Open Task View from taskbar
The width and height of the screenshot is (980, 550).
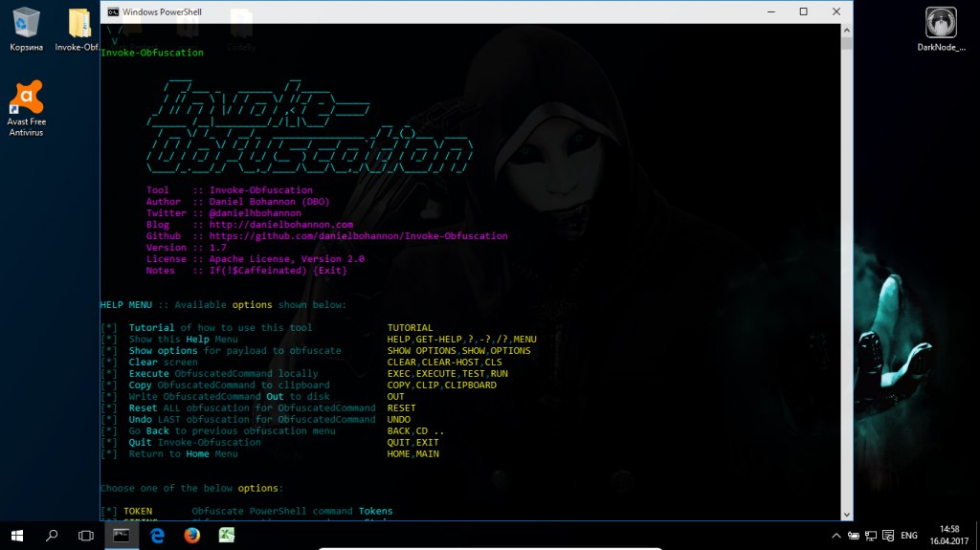[x=85, y=536]
